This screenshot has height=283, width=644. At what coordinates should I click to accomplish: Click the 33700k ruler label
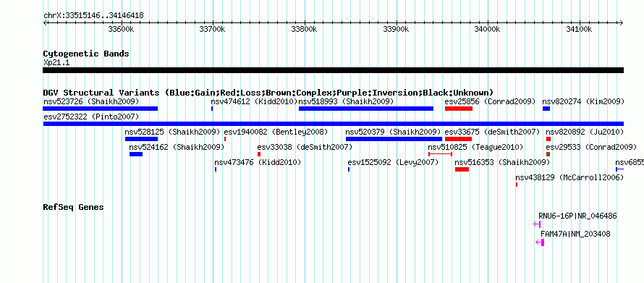click(212, 29)
